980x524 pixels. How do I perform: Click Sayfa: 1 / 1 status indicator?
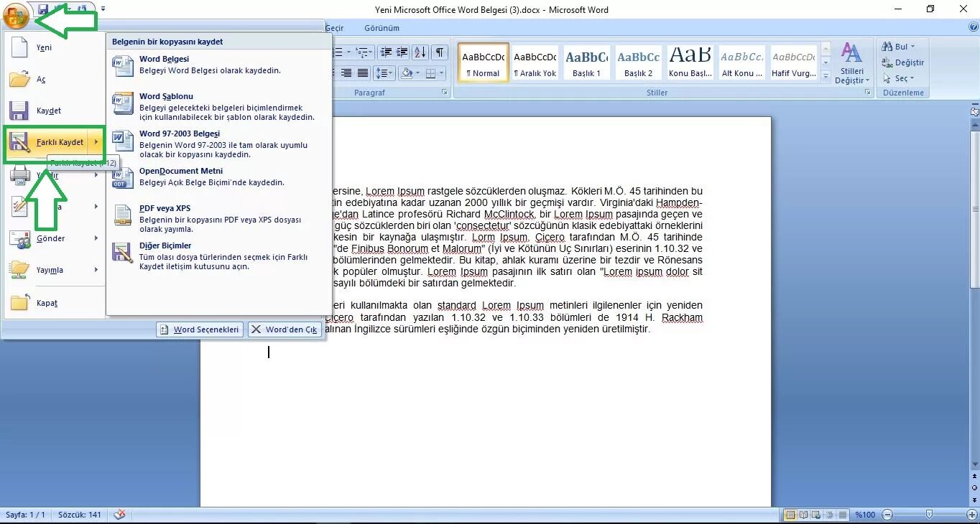click(x=25, y=515)
